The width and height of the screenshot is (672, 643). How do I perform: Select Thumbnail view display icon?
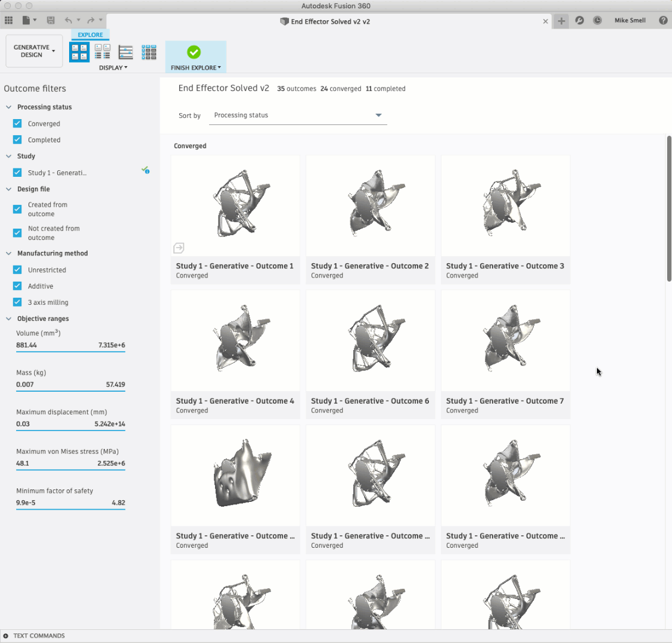point(79,52)
